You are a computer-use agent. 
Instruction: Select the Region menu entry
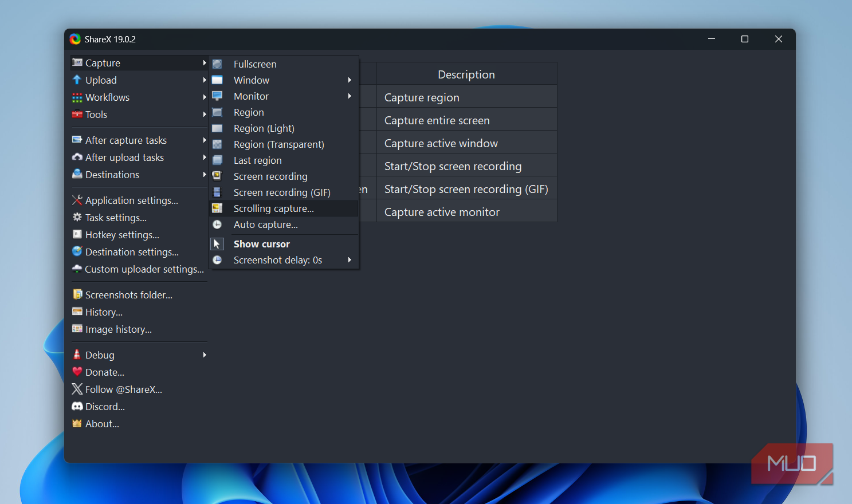pyautogui.click(x=284, y=112)
